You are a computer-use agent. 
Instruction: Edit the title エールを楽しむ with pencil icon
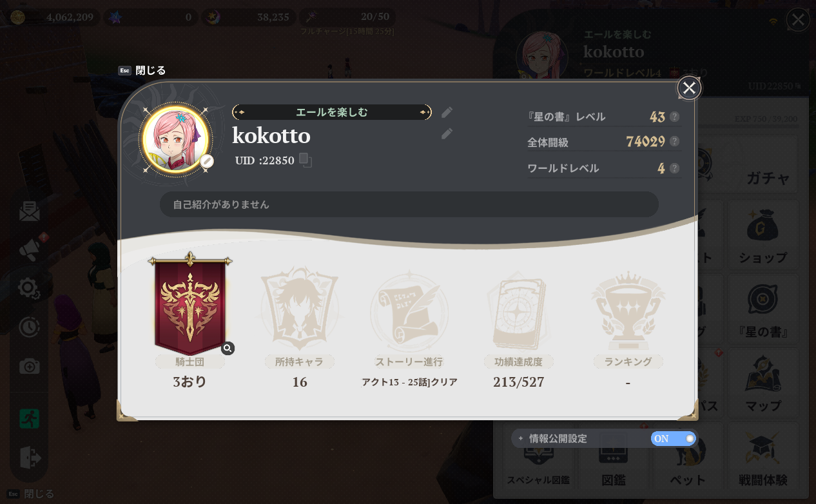[447, 112]
